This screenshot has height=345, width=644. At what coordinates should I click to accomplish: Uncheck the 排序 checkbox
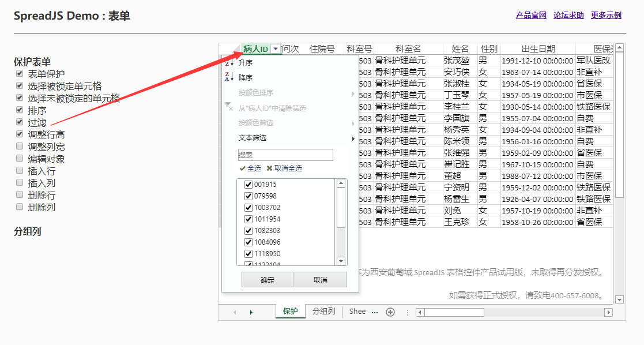click(x=19, y=110)
